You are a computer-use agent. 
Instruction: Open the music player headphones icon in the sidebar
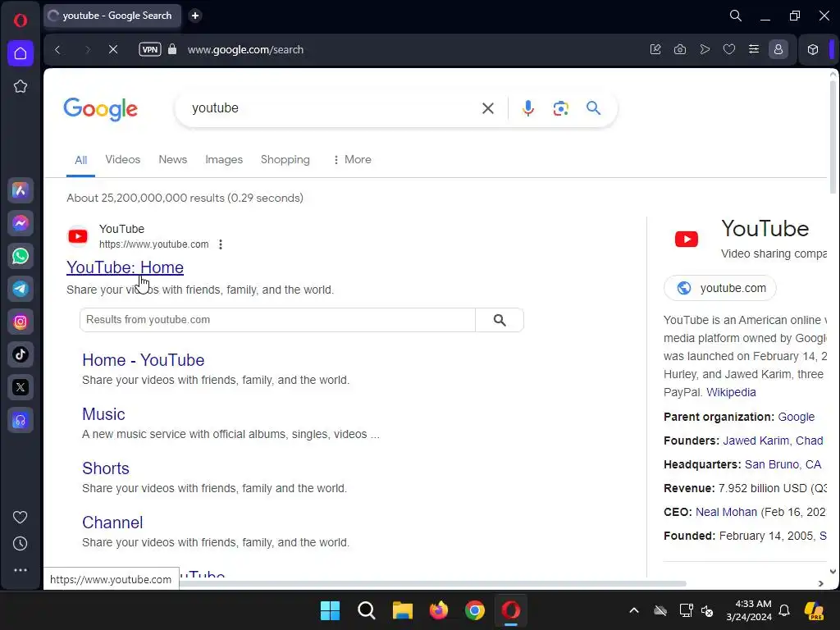pyautogui.click(x=21, y=421)
